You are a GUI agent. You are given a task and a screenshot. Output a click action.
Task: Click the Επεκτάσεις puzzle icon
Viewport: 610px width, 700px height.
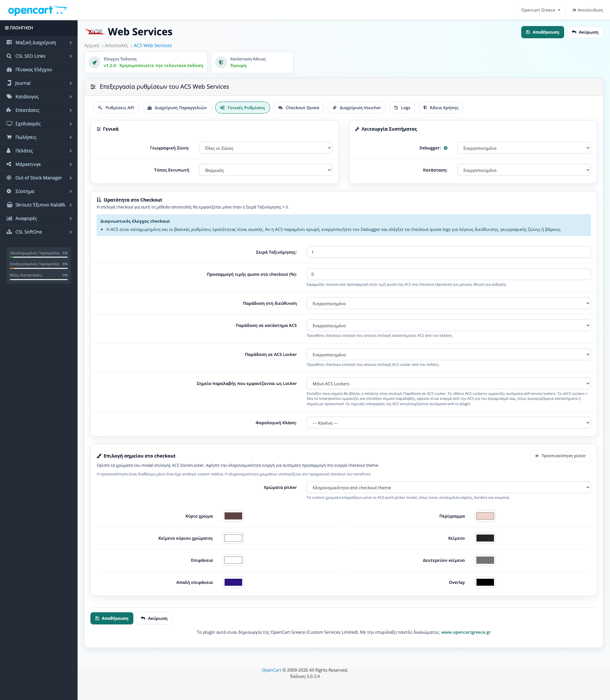pyautogui.click(x=9, y=110)
